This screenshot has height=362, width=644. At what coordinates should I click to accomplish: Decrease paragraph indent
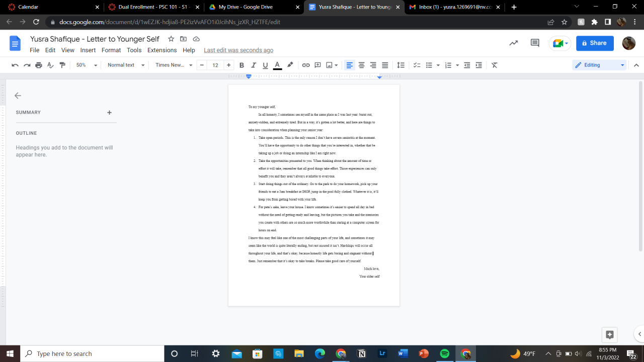pyautogui.click(x=467, y=65)
